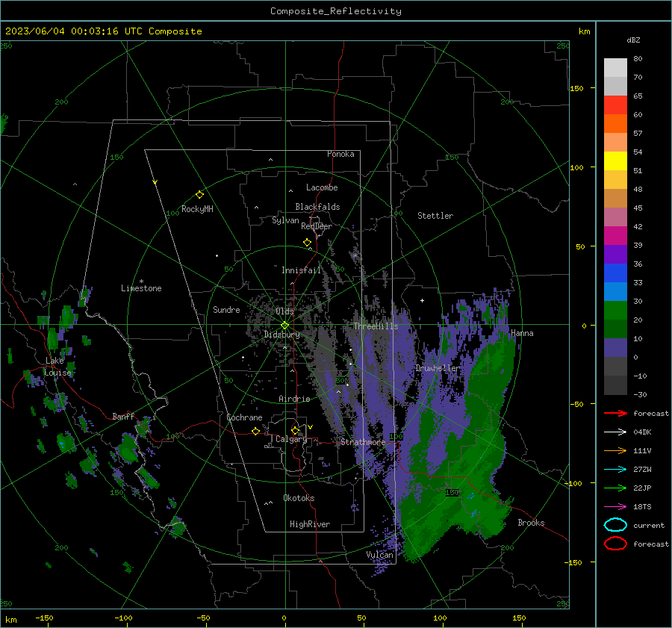Image resolution: width=672 pixels, height=628 pixels.
Task: Click the Sylvan city label
Action: click(285, 220)
